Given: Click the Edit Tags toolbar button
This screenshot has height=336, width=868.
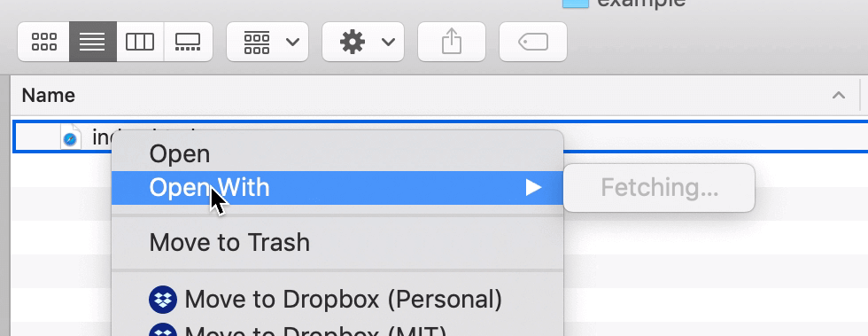Looking at the screenshot, I should click(x=533, y=42).
